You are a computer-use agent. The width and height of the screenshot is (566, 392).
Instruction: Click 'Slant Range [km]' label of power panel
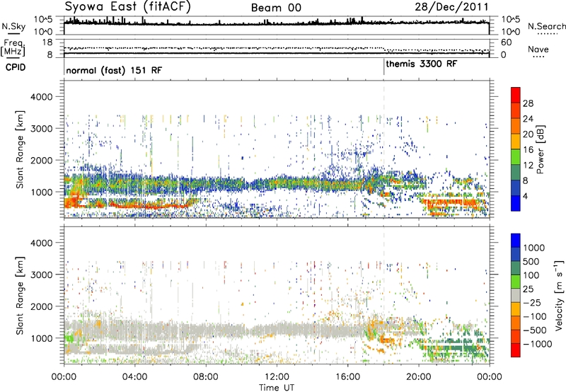pyautogui.click(x=20, y=149)
